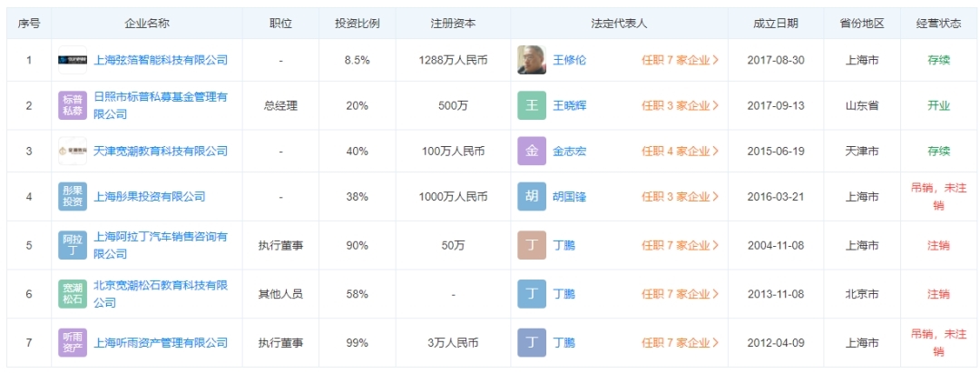Click the purple 标普私募 logo badge
Image resolution: width=980 pixels, height=373 pixels.
(73, 105)
